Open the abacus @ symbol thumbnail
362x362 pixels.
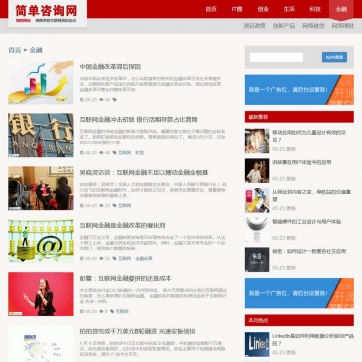(x=41, y=241)
